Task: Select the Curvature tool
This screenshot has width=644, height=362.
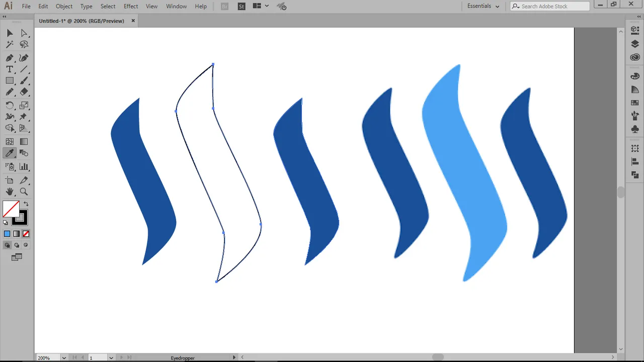Action: click(x=24, y=58)
